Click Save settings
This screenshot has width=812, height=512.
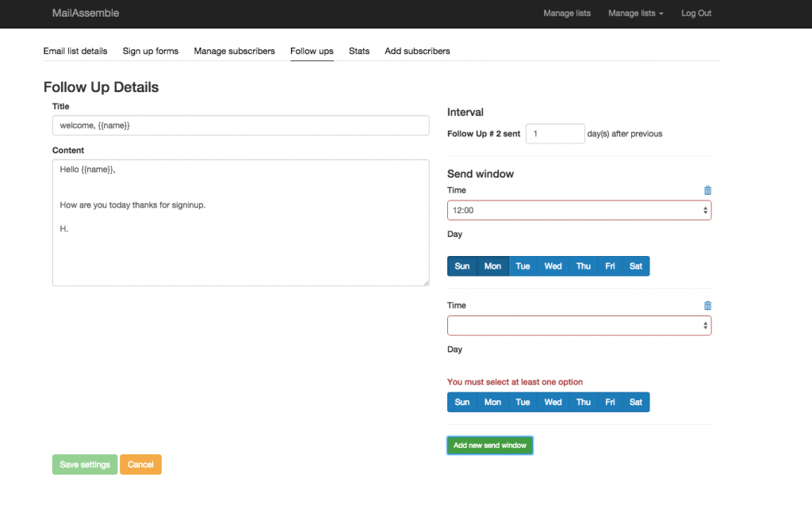click(x=84, y=464)
